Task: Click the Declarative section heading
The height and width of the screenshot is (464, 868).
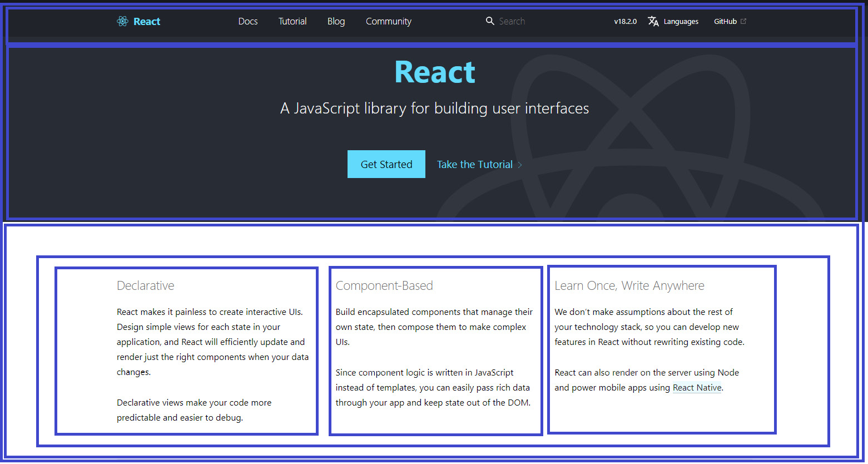Action: point(145,285)
